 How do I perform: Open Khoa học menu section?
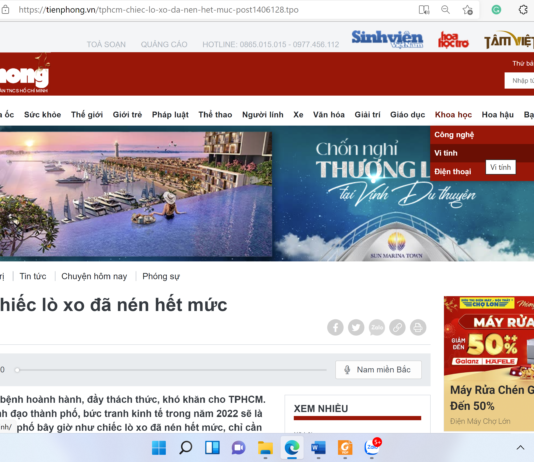pos(453,115)
